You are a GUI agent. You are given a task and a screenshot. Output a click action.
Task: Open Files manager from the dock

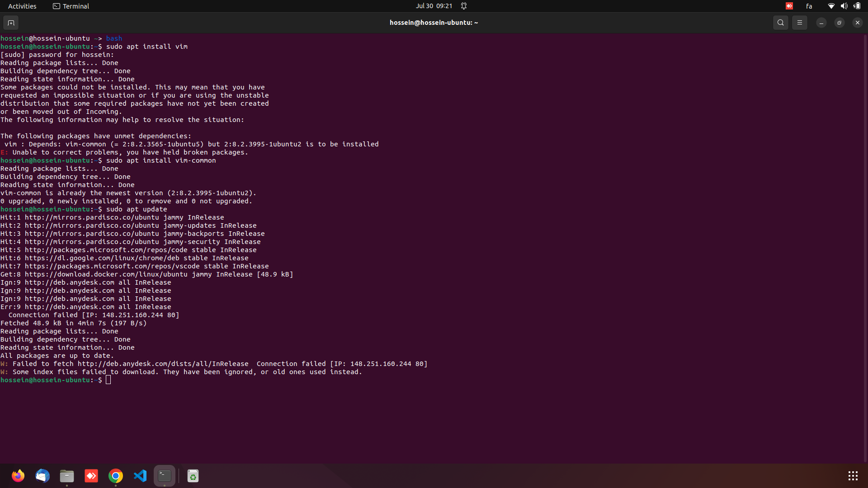[x=67, y=476]
